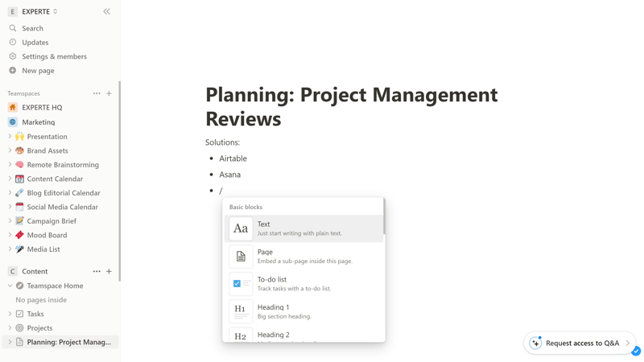
Task: Click the Marketing globe icon
Action: tap(13, 122)
